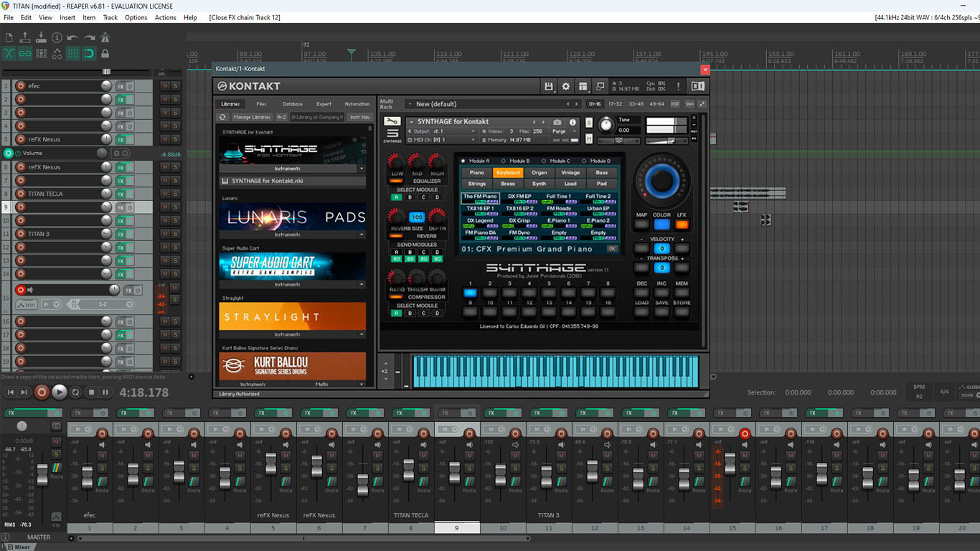Click Kontakt workspace layout icon

[x=583, y=86]
